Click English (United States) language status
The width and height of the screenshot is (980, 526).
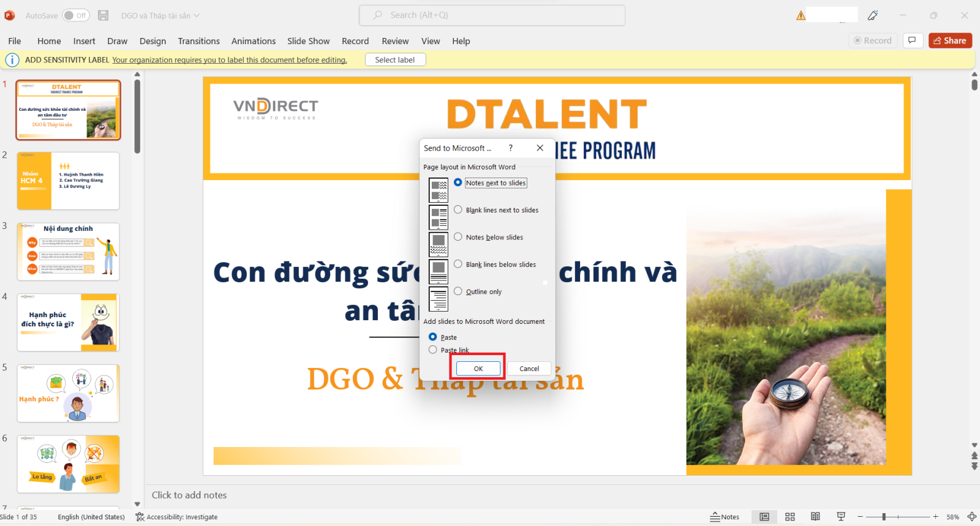coord(91,517)
